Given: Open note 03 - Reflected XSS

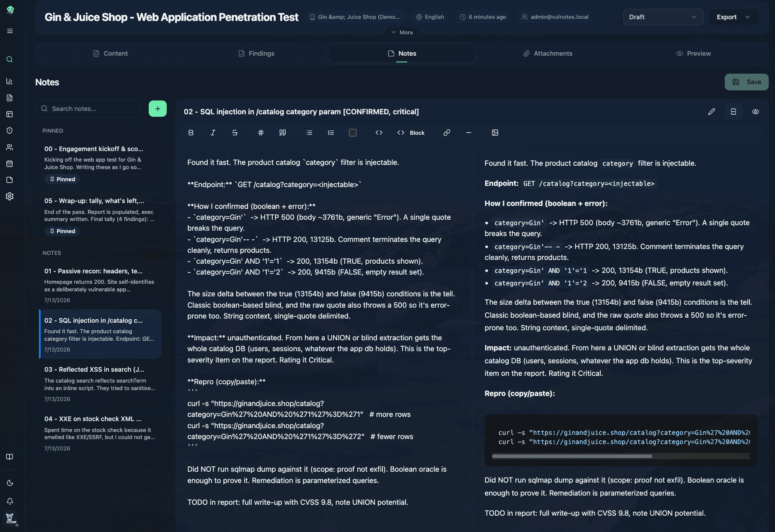Looking at the screenshot, I should pyautogui.click(x=100, y=384).
